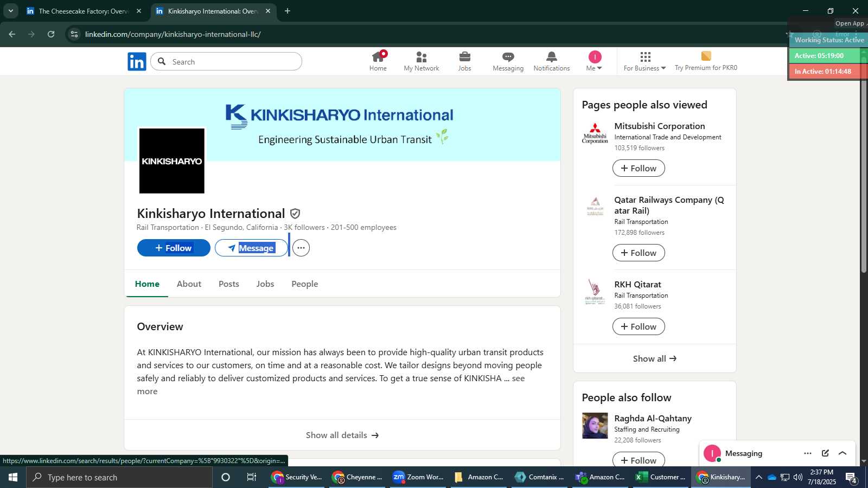This screenshot has width=868, height=488.
Task: Open the Me profile menu
Action: [595, 61]
